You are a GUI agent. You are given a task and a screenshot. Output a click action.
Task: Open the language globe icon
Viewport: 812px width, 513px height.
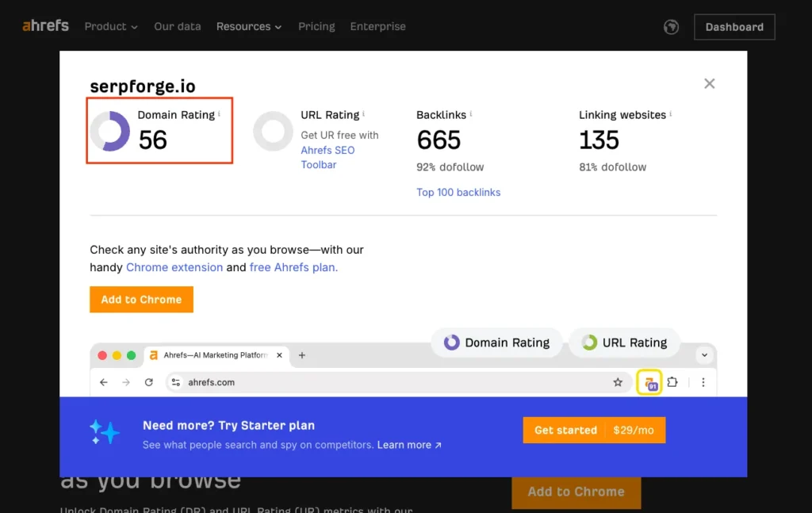pos(671,26)
